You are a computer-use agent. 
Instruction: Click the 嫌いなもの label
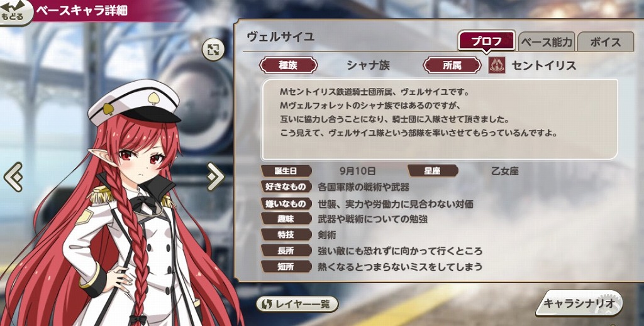point(286,204)
